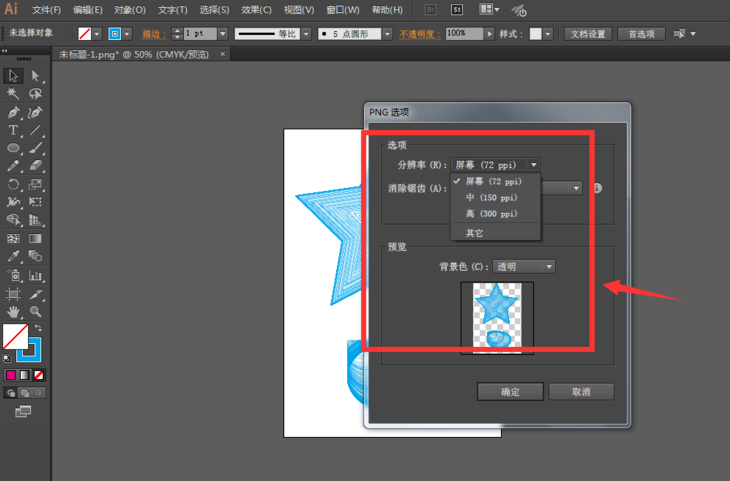Open the 5 点圆形 brush dropdown
730x481 pixels.
(387, 34)
